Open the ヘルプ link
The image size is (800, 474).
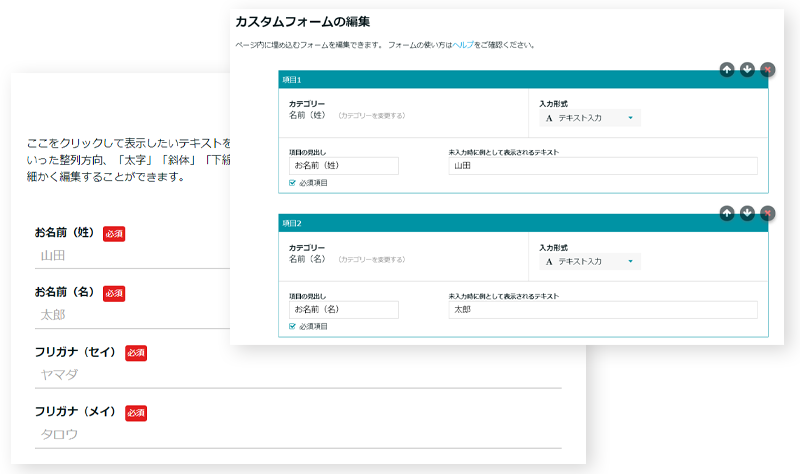(x=462, y=45)
